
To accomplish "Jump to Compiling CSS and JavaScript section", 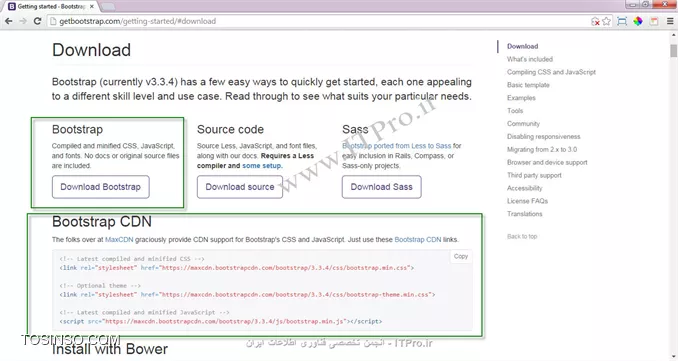I will (x=551, y=72).
